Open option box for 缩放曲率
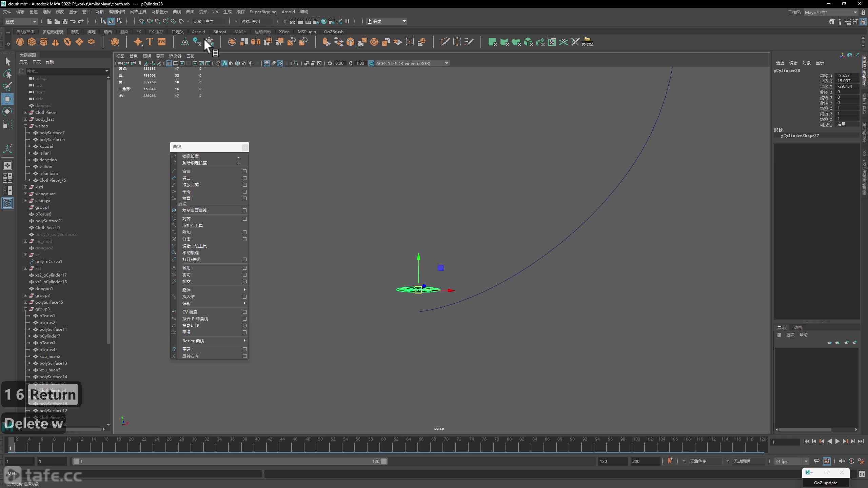 (244, 185)
